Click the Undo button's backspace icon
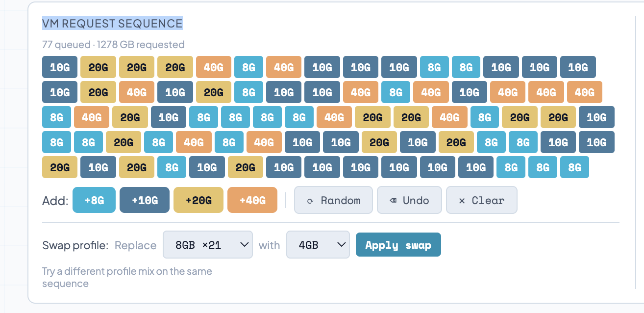The height and width of the screenshot is (313, 644). (x=393, y=201)
